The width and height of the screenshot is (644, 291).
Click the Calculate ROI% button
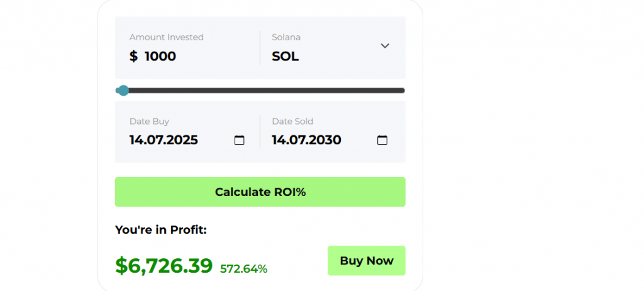click(x=260, y=192)
